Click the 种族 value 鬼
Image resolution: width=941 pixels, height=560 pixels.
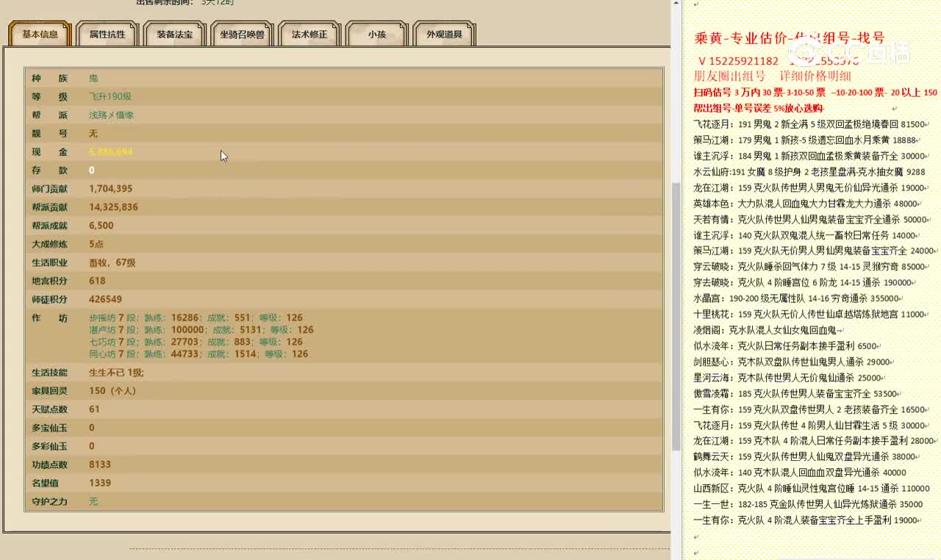click(93, 78)
